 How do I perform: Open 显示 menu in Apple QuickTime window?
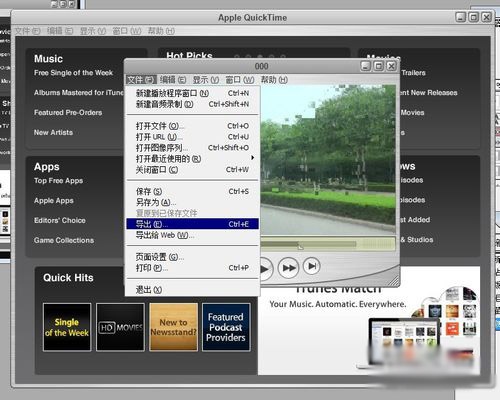tap(93, 31)
